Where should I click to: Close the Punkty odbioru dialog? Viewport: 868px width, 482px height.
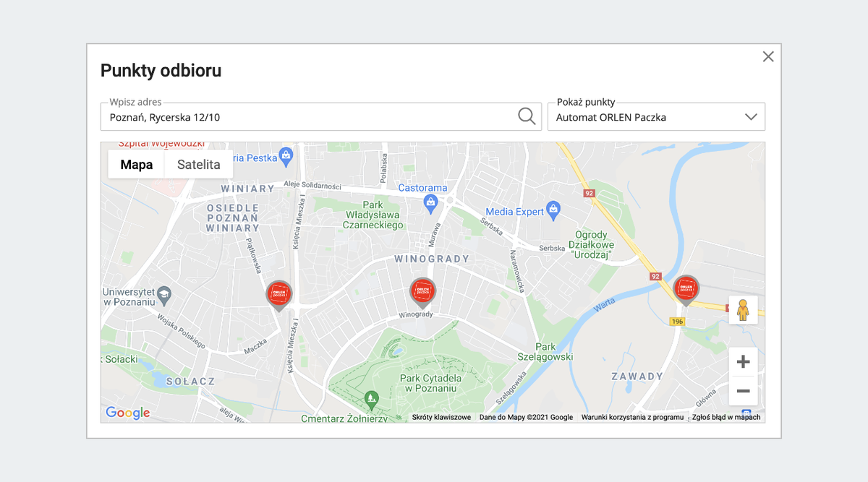(768, 56)
